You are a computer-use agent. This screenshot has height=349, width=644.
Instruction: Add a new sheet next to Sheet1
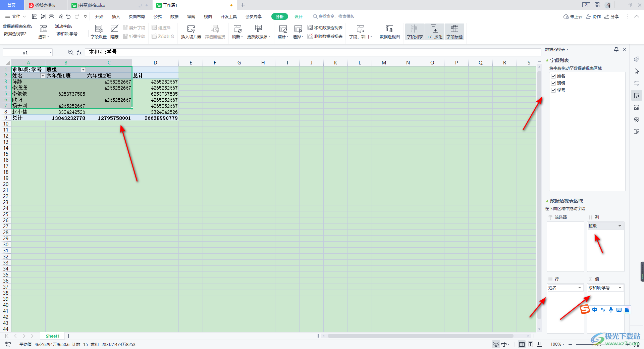pos(69,336)
